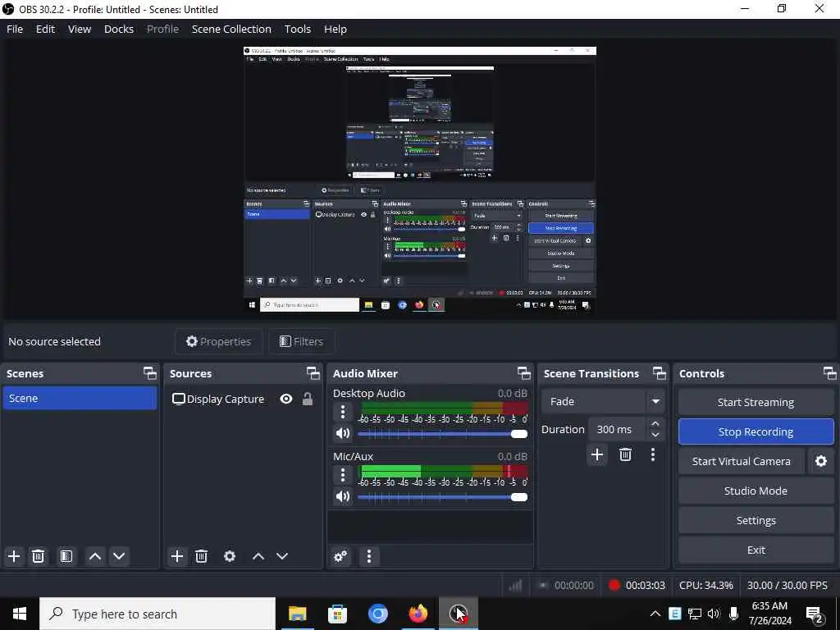Click Stop Recording button
The width and height of the screenshot is (840, 630).
(756, 431)
